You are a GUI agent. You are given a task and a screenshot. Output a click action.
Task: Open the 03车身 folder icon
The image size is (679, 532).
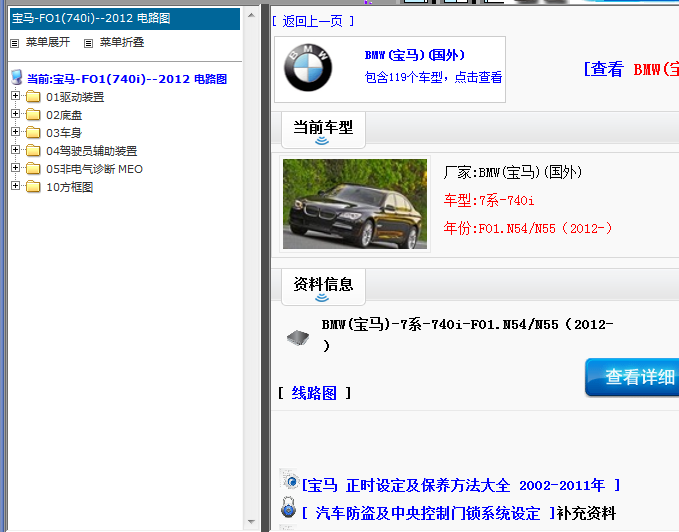[x=33, y=132]
